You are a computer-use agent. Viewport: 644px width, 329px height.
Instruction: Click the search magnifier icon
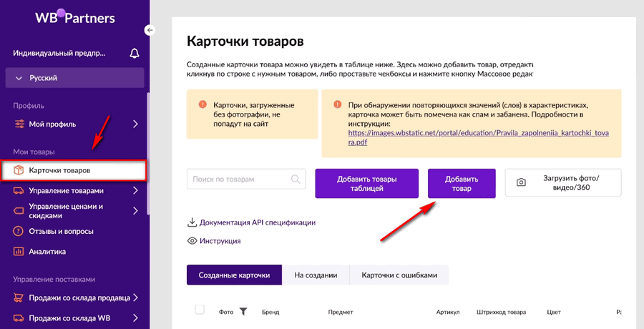click(x=296, y=179)
